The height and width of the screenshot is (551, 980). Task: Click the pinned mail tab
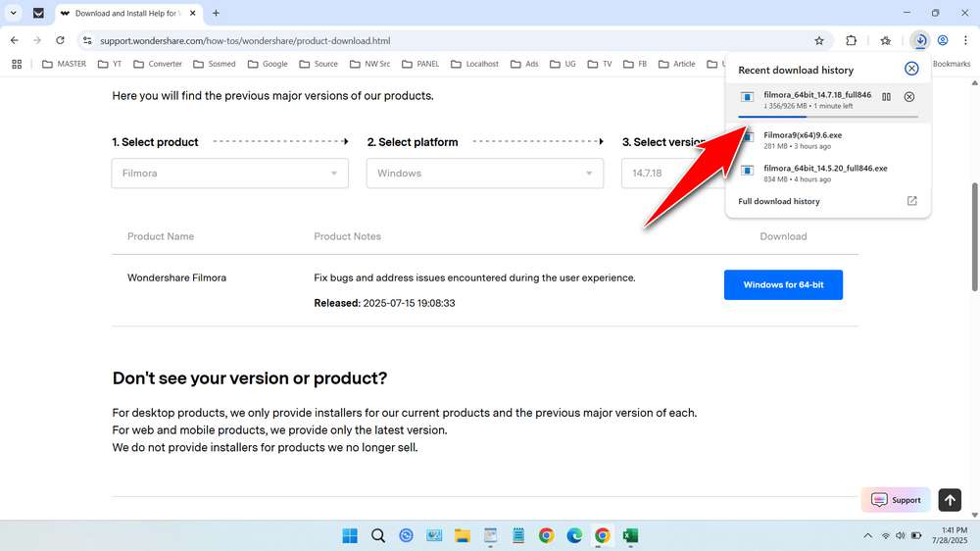coord(38,13)
